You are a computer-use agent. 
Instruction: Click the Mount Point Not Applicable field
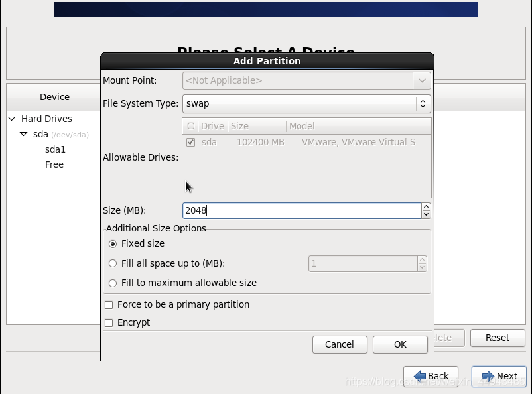(x=298, y=80)
